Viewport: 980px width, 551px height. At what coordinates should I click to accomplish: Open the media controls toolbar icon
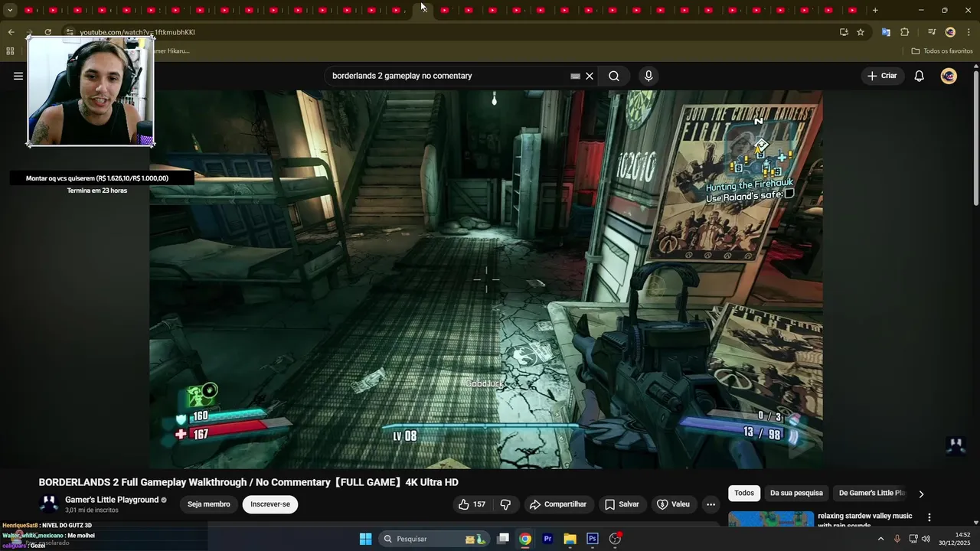[x=932, y=32]
